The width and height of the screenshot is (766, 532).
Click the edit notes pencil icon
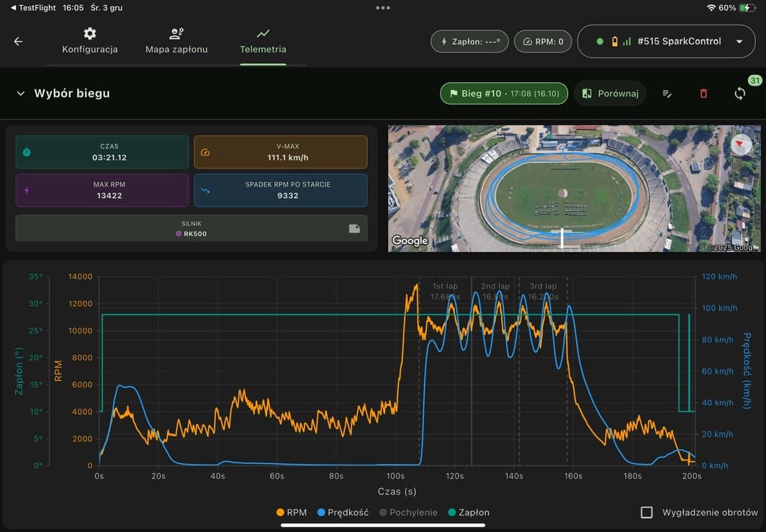[x=667, y=94]
